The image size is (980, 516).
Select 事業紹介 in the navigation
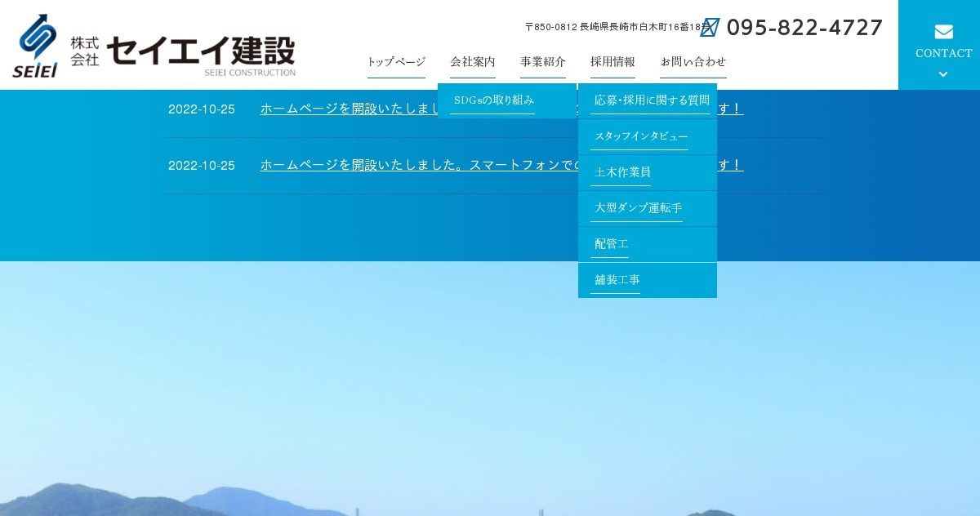[x=543, y=62]
